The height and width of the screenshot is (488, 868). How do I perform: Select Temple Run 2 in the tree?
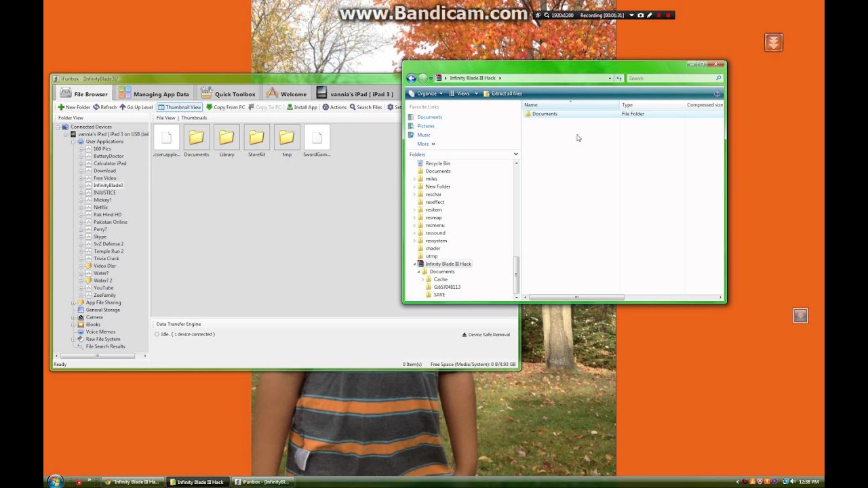point(108,251)
